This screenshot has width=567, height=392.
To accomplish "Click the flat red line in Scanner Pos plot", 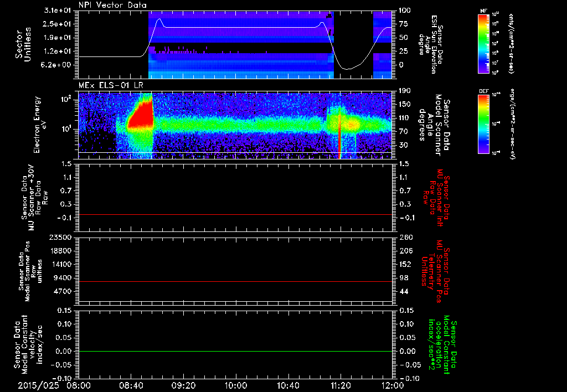I will (x=235, y=281).
